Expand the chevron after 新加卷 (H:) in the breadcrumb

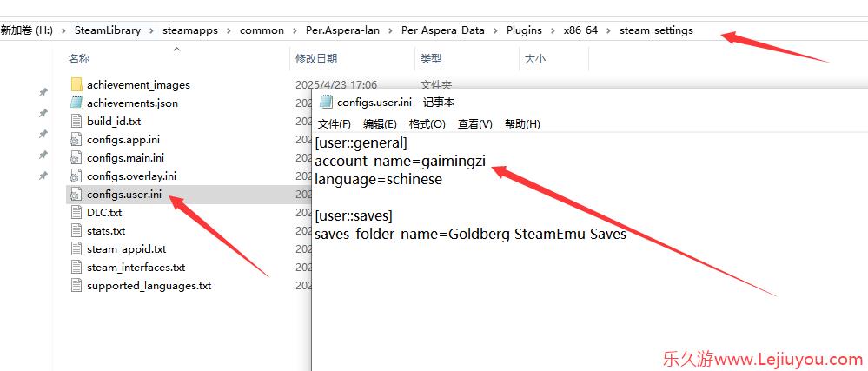pyautogui.click(x=63, y=31)
